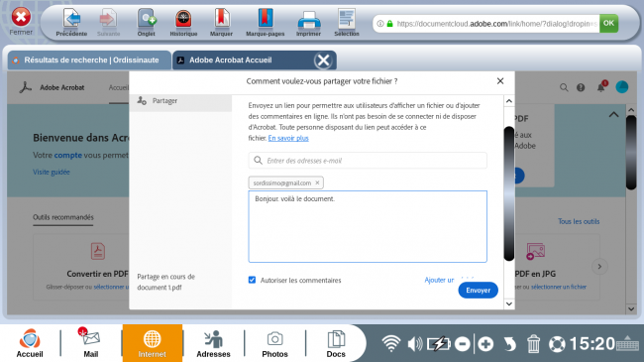
Task: Zoom out with the minus icon
Action: (x=463, y=344)
